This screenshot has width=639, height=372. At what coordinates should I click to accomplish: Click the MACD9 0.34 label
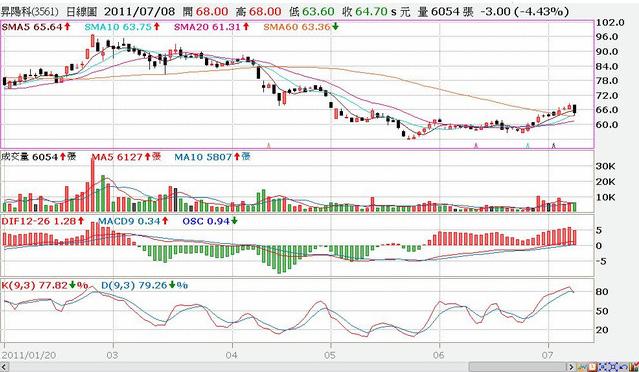pos(133,221)
